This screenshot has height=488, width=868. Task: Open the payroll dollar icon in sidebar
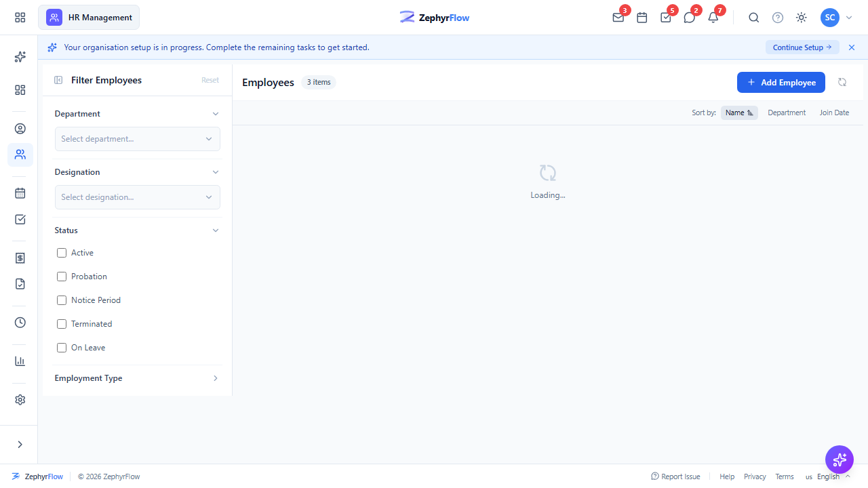[20, 258]
